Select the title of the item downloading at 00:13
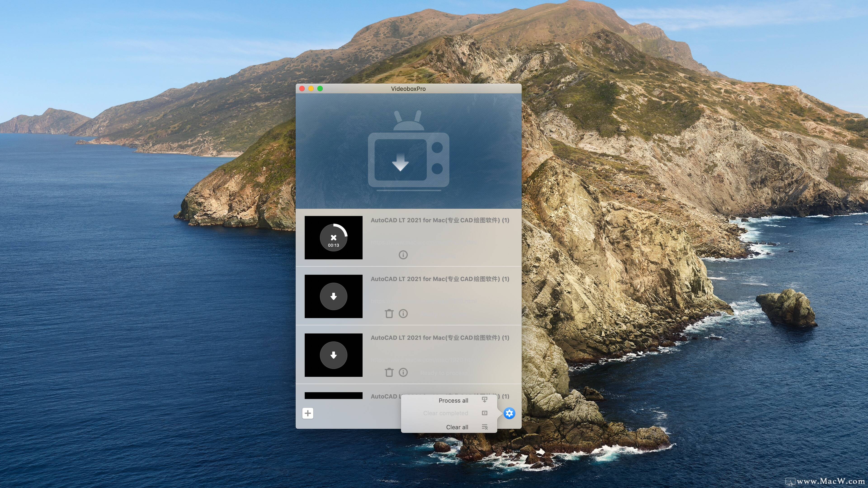868x488 pixels. pyautogui.click(x=440, y=220)
